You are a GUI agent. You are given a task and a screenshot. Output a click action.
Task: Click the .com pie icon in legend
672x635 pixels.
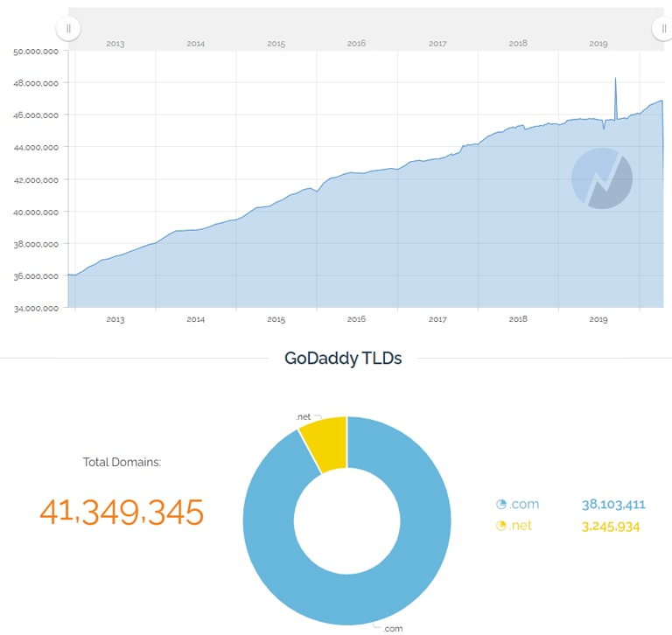[x=501, y=505]
